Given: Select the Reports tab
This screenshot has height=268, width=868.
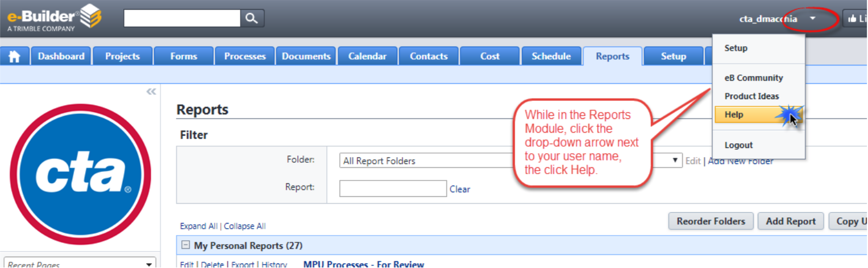Looking at the screenshot, I should point(613,56).
